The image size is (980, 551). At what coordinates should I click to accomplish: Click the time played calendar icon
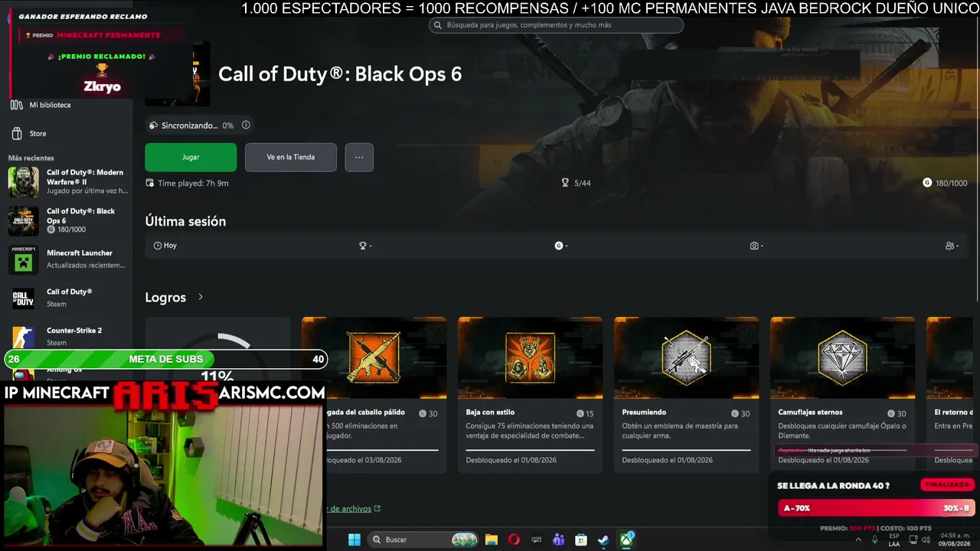click(x=150, y=183)
